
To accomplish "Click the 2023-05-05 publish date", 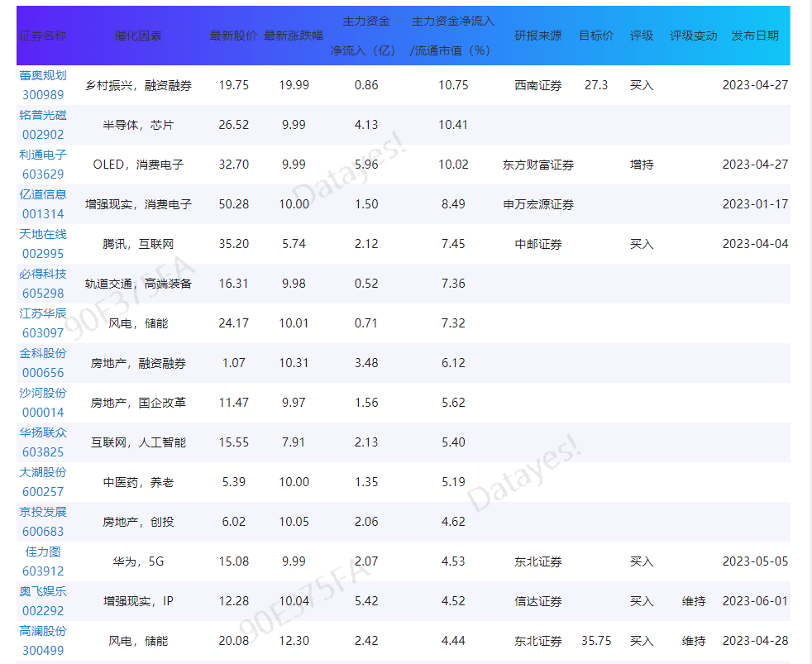I will pyautogui.click(x=755, y=561).
